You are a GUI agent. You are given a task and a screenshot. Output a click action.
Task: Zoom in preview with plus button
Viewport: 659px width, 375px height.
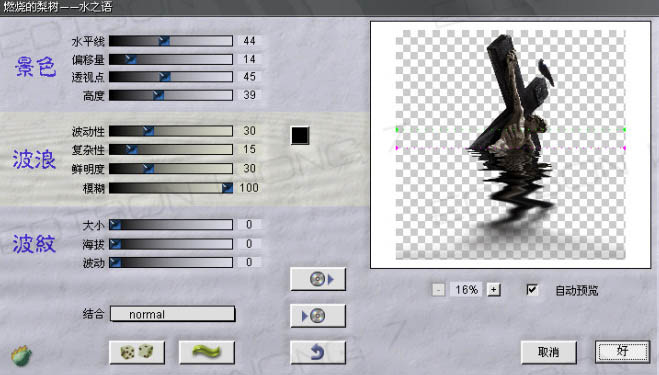point(494,289)
